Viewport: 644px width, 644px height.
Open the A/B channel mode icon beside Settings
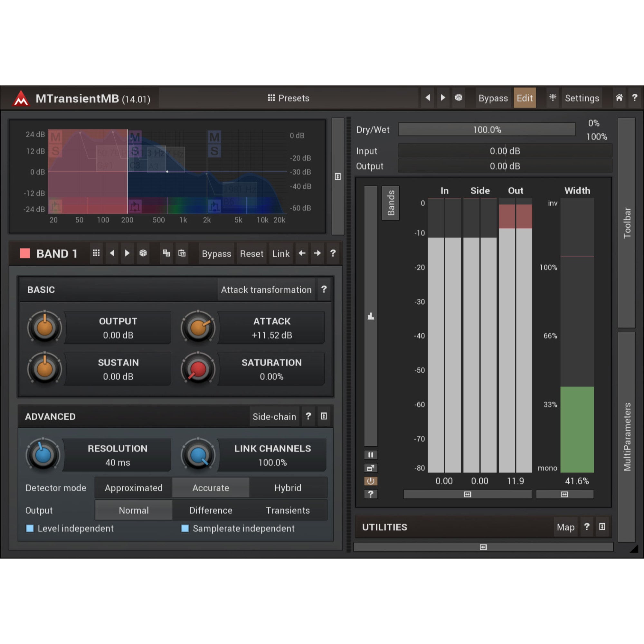[x=553, y=98]
